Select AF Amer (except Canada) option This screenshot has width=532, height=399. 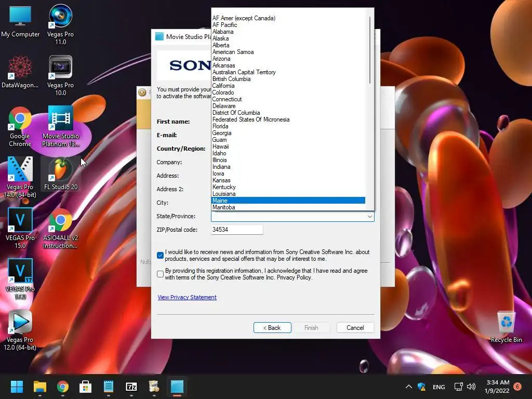click(288, 18)
